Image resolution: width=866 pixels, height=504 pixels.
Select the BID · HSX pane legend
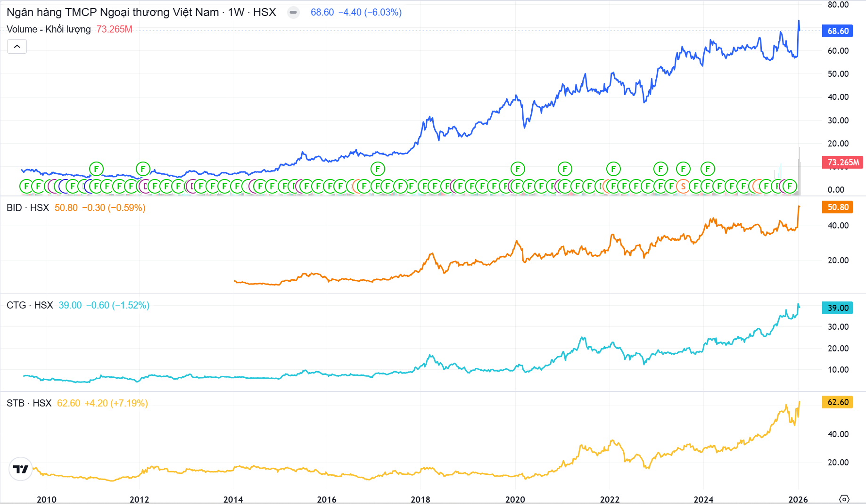[x=28, y=208]
